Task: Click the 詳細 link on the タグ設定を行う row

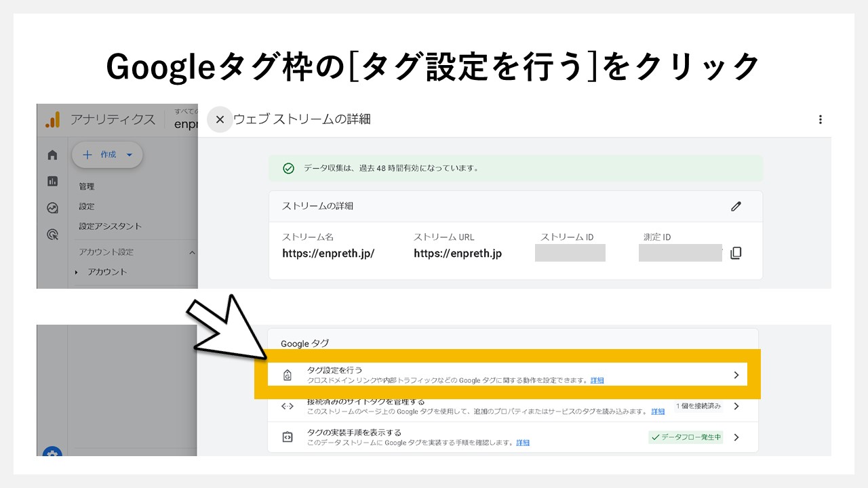Action: [x=596, y=380]
